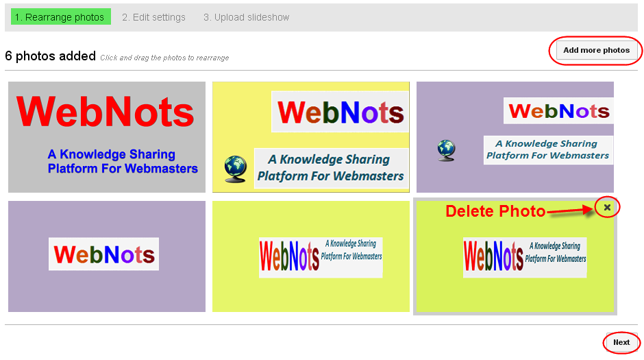Click the 'Click and drag the photos' hint text
The image size is (644, 360).
[164, 58]
